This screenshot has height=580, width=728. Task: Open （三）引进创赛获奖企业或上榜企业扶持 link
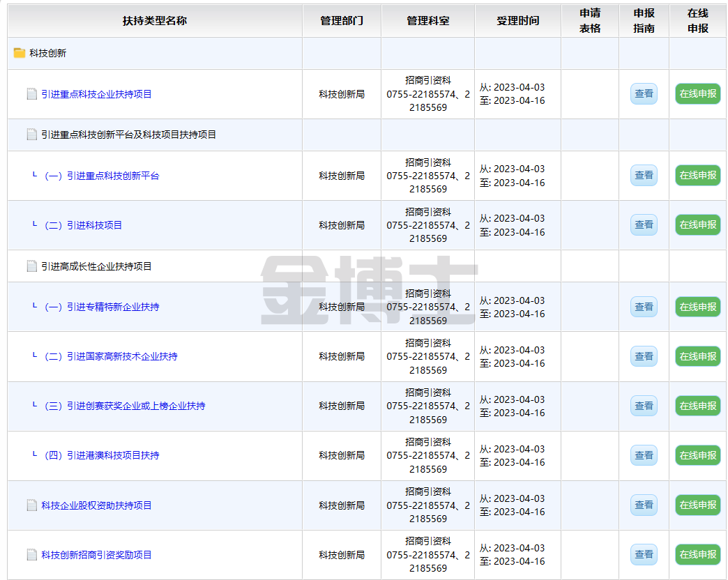point(124,406)
